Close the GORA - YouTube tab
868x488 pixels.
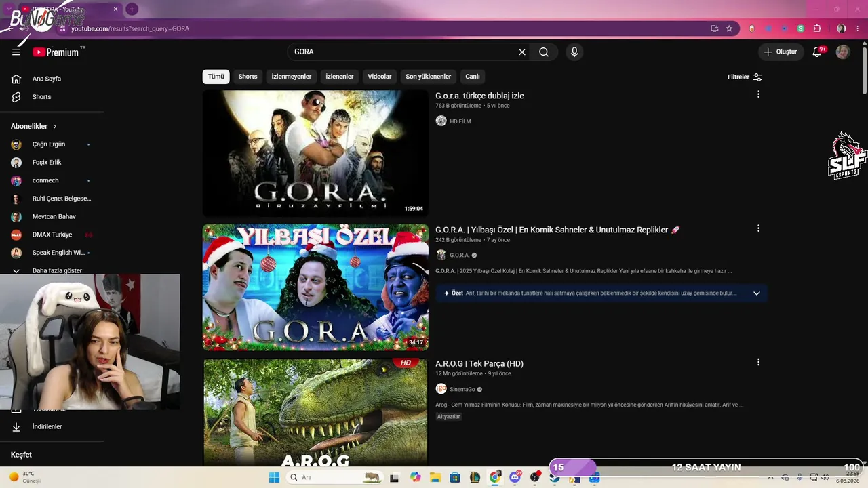[115, 9]
